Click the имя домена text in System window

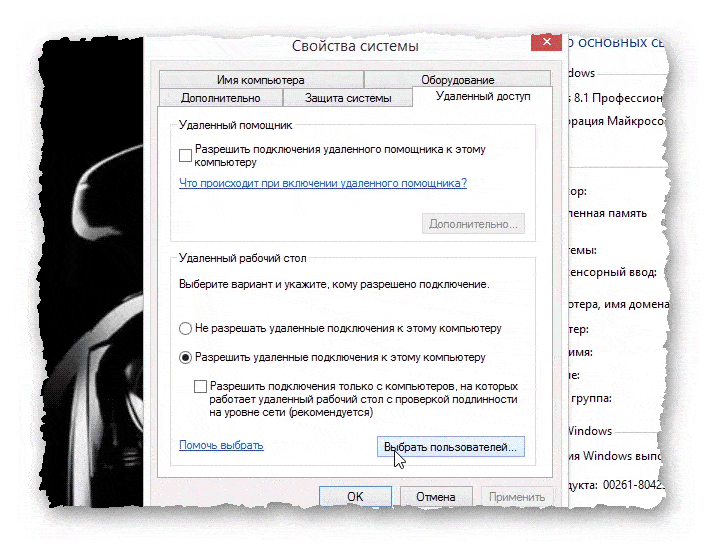636,304
